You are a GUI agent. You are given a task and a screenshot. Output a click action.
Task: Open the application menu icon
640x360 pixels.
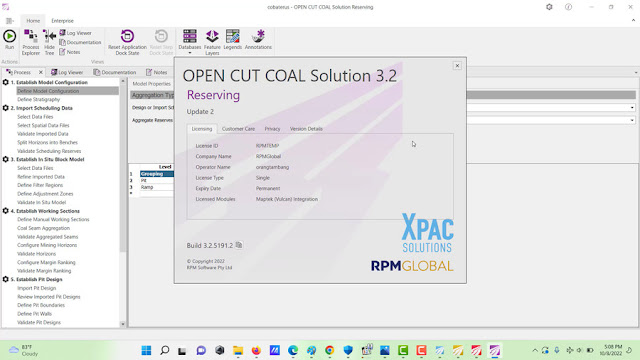point(9,21)
